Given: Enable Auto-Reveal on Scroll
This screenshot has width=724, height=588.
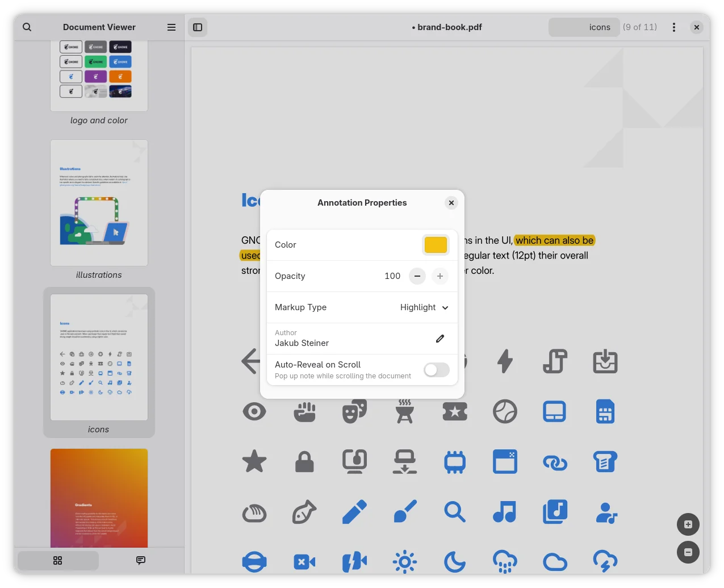Looking at the screenshot, I should tap(436, 370).
